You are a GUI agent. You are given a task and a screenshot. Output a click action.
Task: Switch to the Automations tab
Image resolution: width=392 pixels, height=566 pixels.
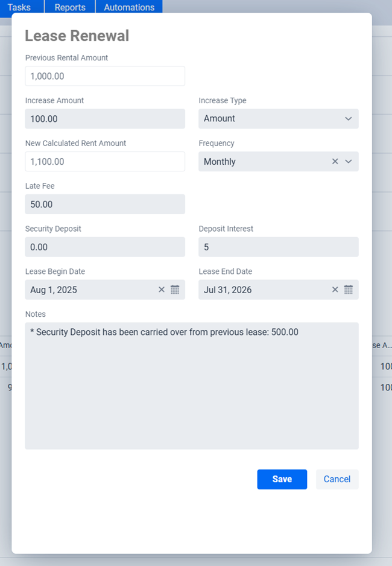[129, 7]
